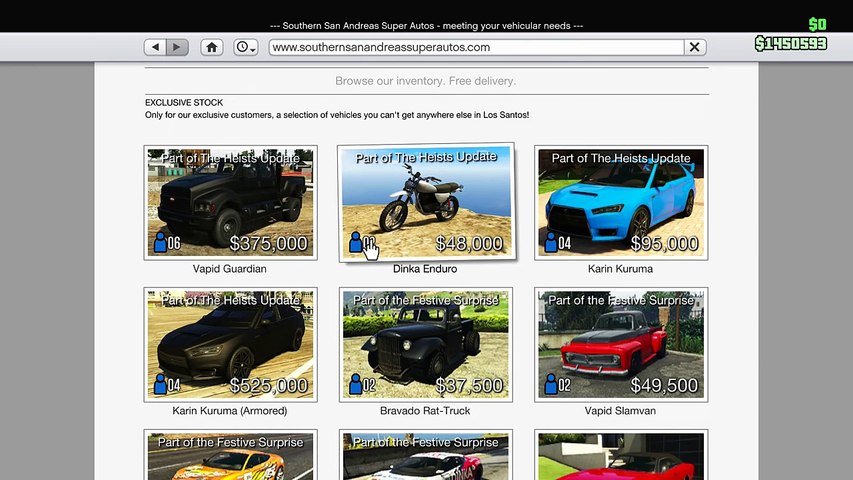Image resolution: width=853 pixels, height=480 pixels.
Task: Select the Vapid Guardian vehicle card
Action: pyautogui.click(x=231, y=202)
